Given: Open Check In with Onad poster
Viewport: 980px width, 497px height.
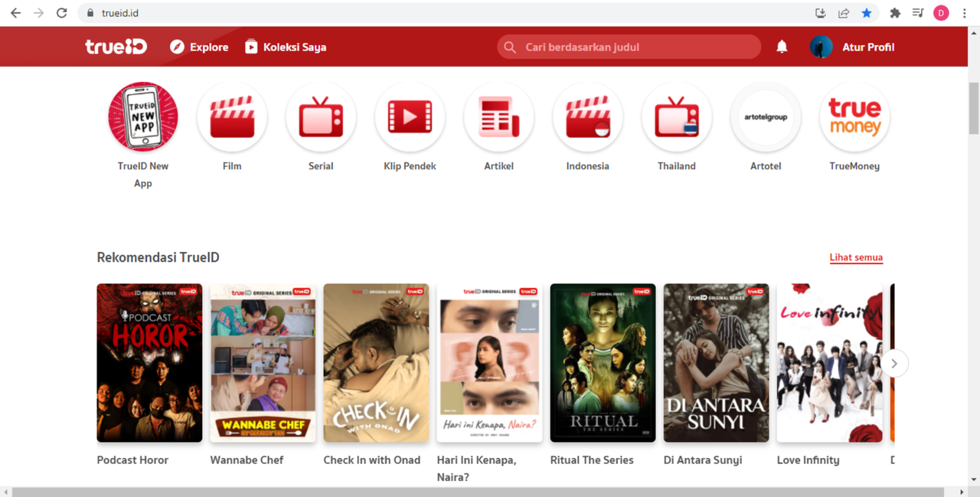Looking at the screenshot, I should 376,363.
